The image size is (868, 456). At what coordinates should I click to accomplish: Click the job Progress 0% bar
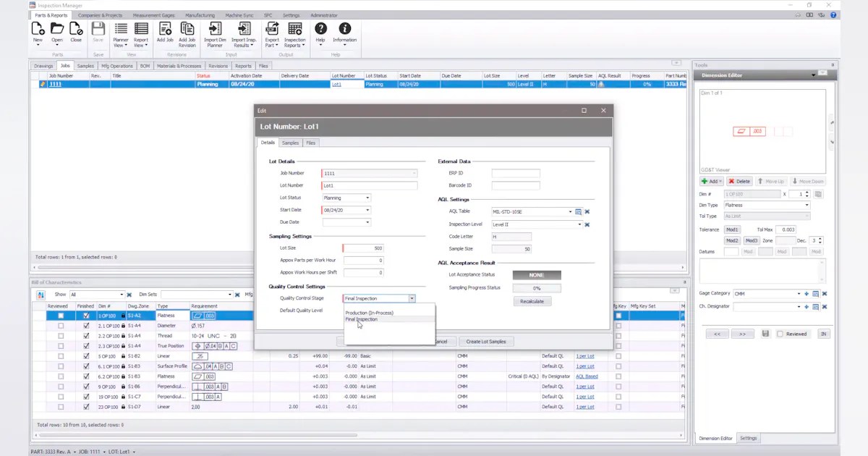pos(646,84)
